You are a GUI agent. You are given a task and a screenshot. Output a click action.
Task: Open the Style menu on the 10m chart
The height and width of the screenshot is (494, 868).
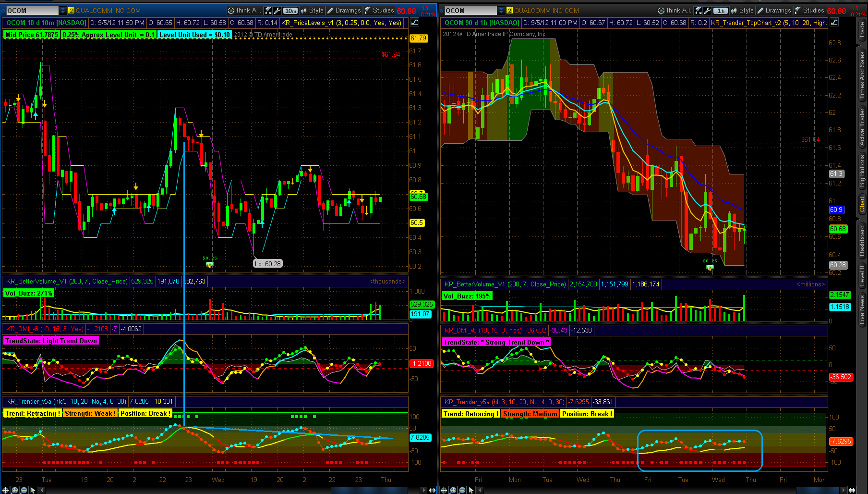312,11
